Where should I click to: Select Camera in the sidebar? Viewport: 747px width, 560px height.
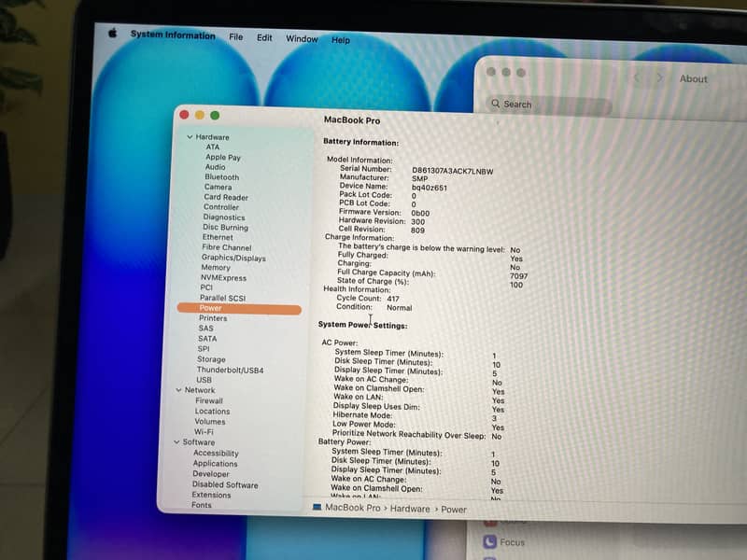[218, 188]
